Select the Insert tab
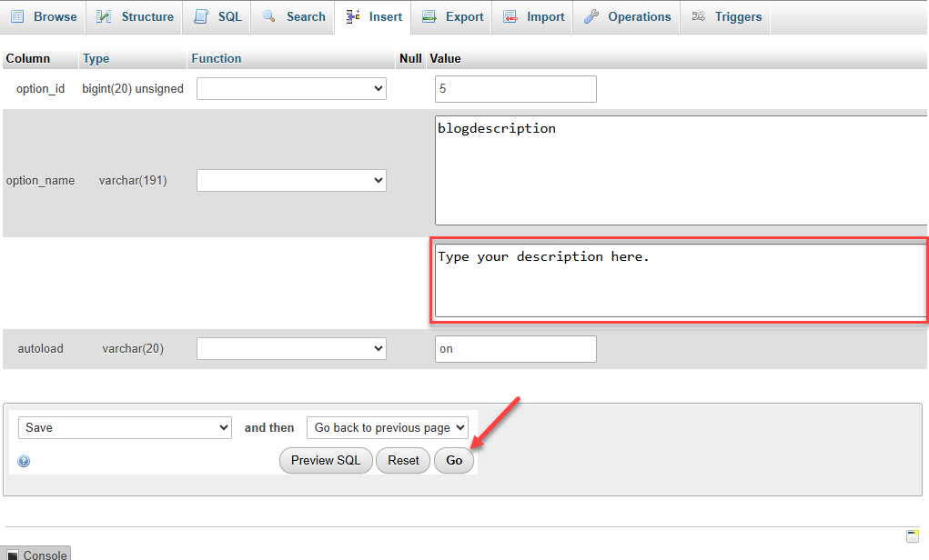 373,16
